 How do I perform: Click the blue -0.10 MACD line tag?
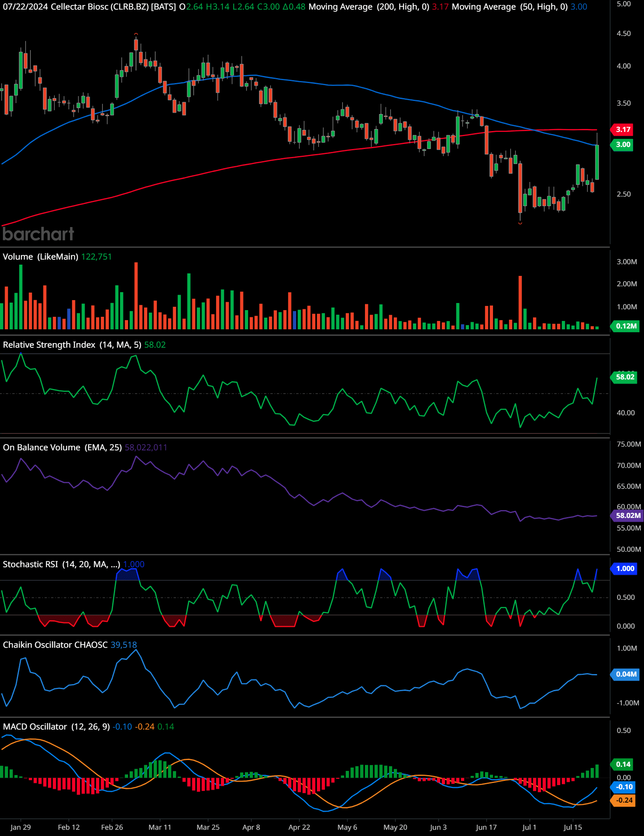tap(623, 787)
